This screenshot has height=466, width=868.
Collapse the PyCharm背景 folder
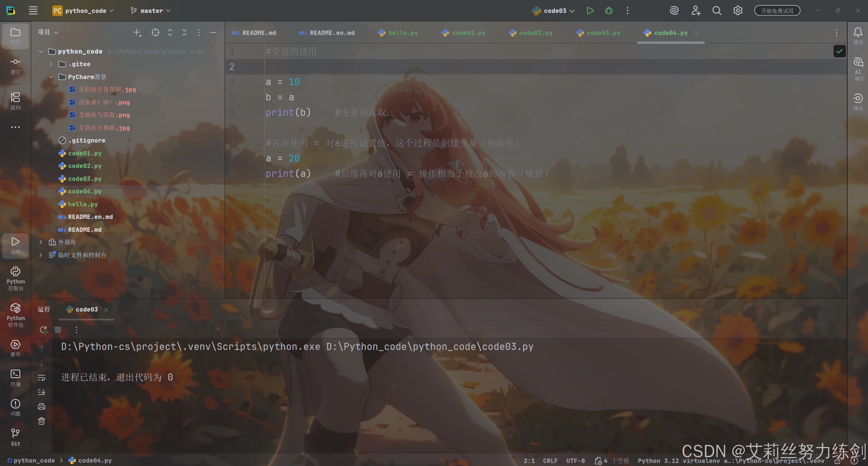click(x=51, y=77)
